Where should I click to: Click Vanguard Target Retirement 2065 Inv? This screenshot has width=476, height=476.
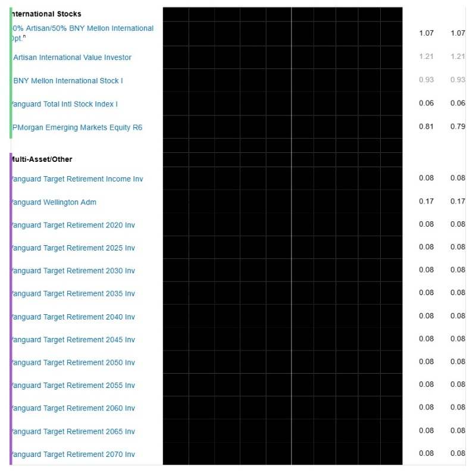pos(73,431)
